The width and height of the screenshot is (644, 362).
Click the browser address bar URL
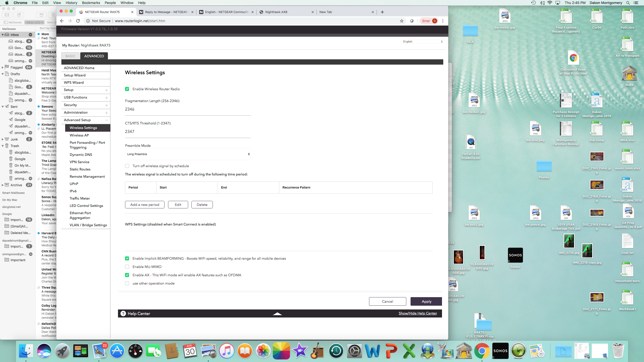(140, 21)
